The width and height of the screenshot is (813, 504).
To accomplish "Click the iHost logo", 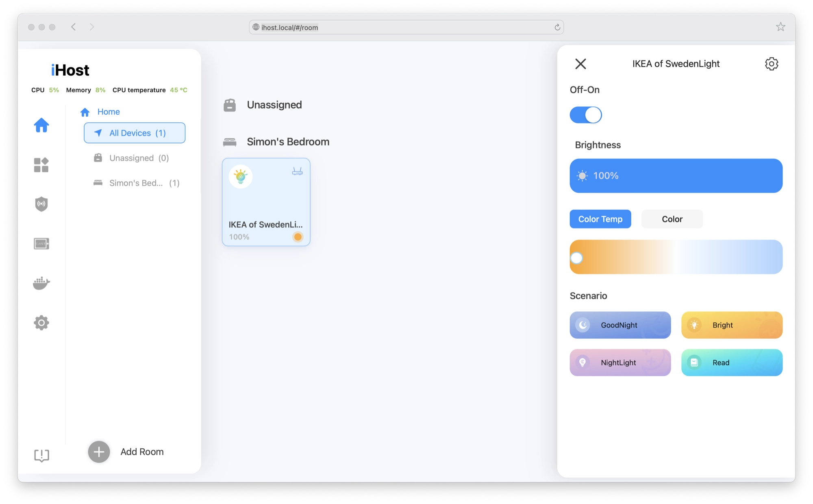I will [x=70, y=70].
